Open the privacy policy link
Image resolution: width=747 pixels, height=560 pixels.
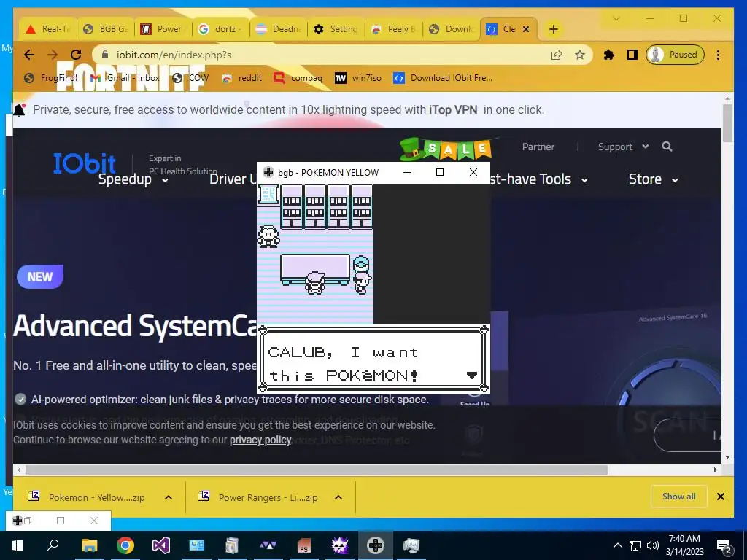click(260, 440)
